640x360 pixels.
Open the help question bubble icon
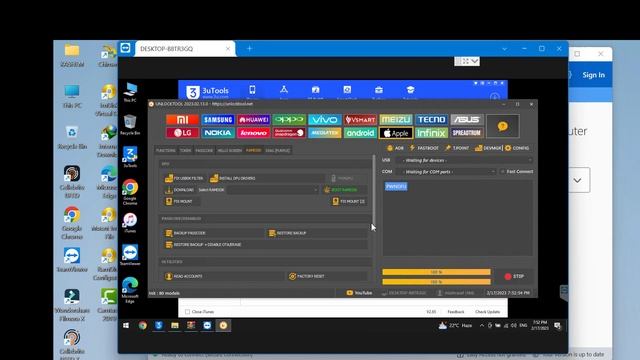(503, 126)
